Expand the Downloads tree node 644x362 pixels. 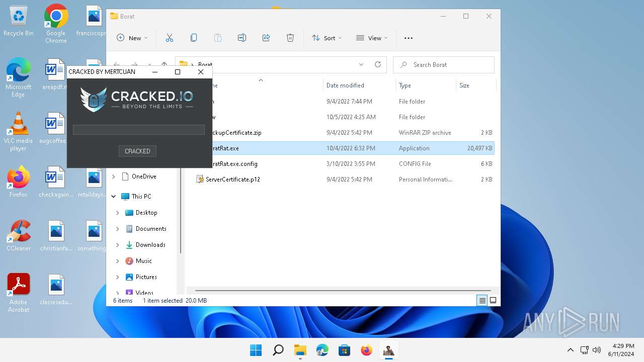coord(118,245)
